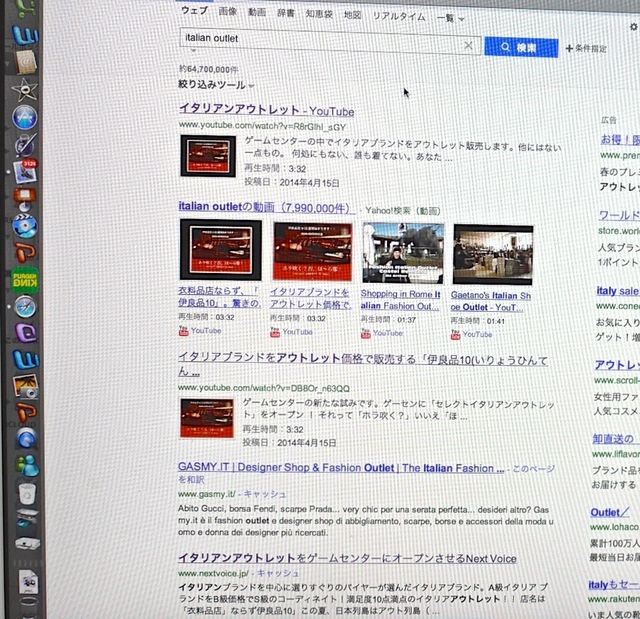
Task: Open the イタリアブランドをアウトレット価格で video caption link
Action: (310, 298)
